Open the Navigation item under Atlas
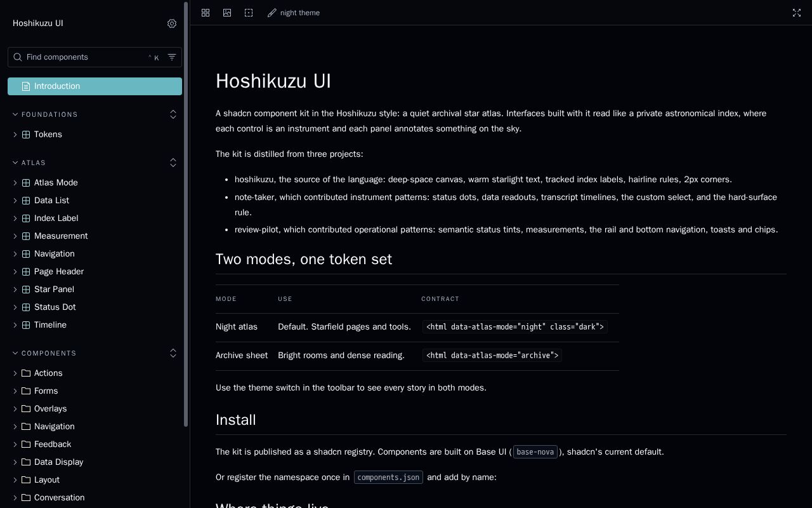The width and height of the screenshot is (812, 508). (95, 254)
